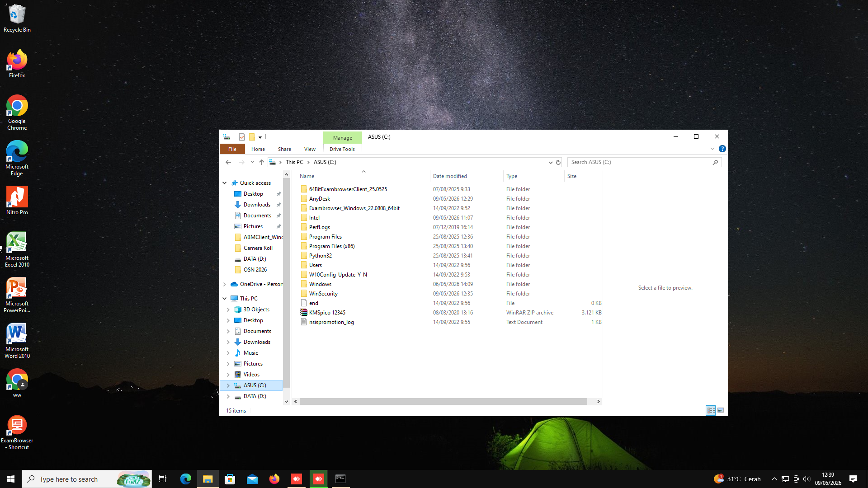
Task: Open the Drive Tools tab
Action: (342, 149)
